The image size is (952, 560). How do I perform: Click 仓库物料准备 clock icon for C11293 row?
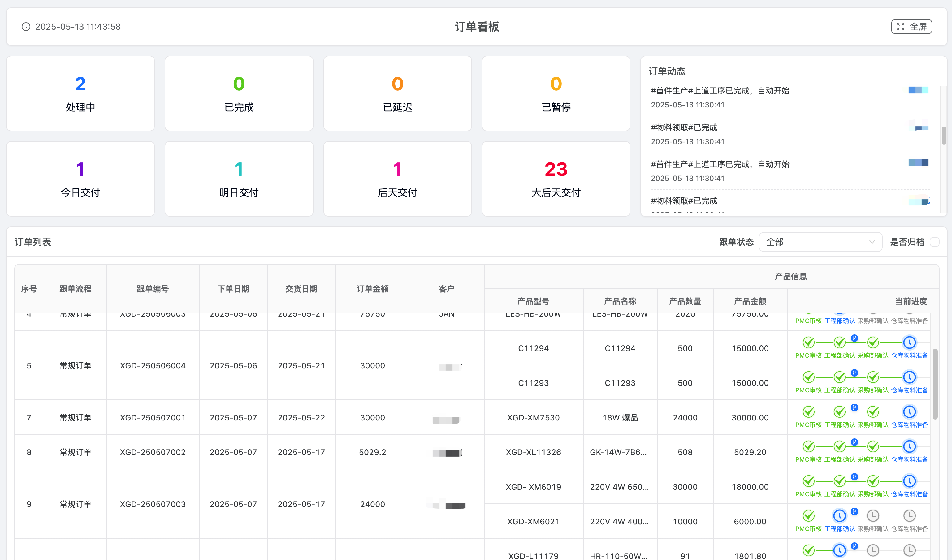point(909,377)
